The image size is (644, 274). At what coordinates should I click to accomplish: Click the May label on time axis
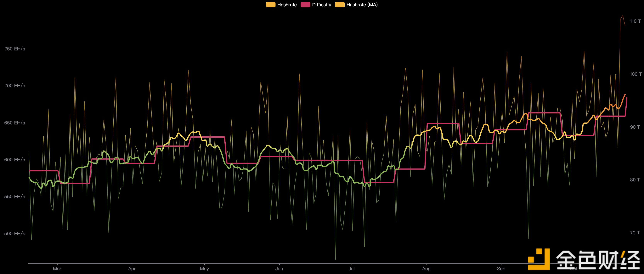click(204, 269)
